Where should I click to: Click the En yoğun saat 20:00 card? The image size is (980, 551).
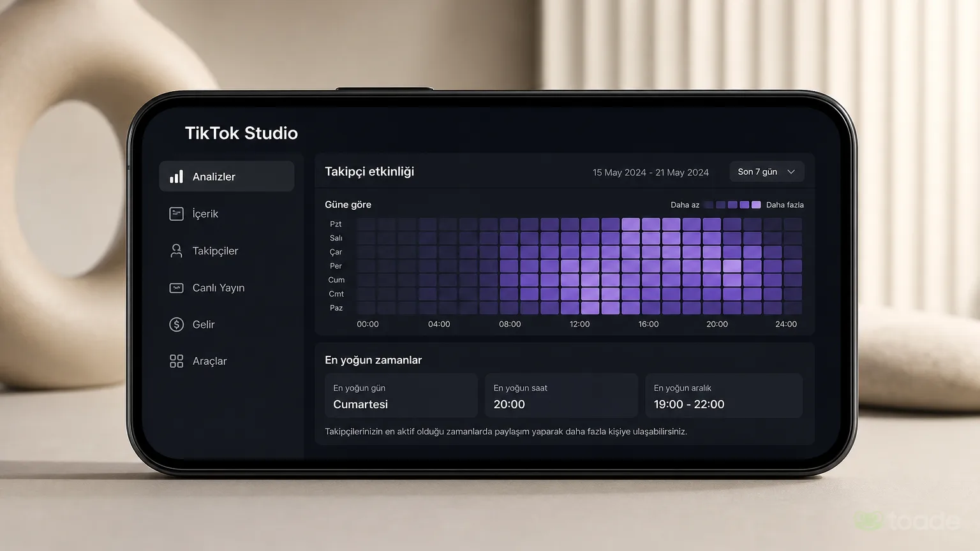(561, 396)
